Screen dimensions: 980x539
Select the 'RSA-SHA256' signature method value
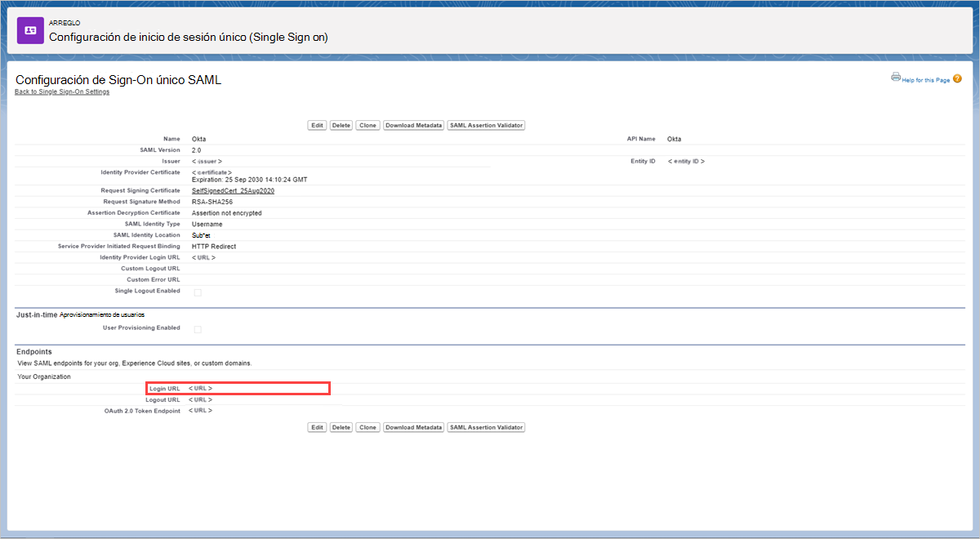(212, 202)
